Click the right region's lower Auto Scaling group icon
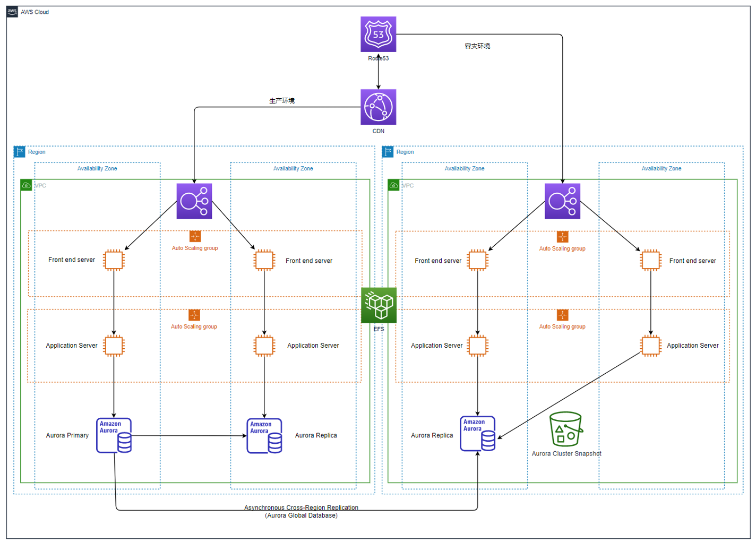 coord(562,315)
